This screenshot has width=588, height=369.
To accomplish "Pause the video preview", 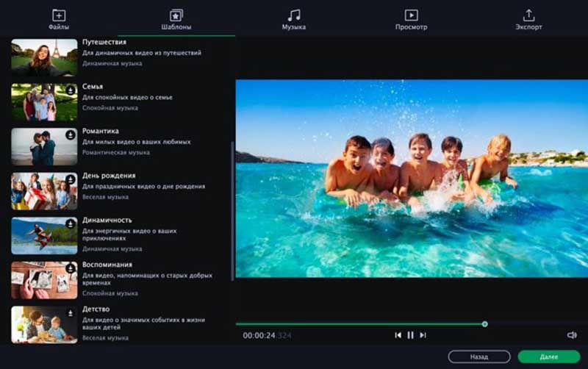I will pos(410,335).
